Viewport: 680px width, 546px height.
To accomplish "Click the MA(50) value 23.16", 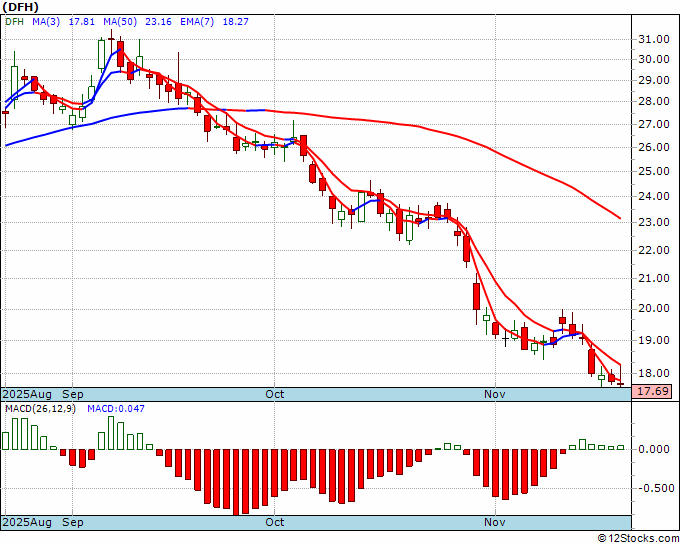I will click(158, 22).
